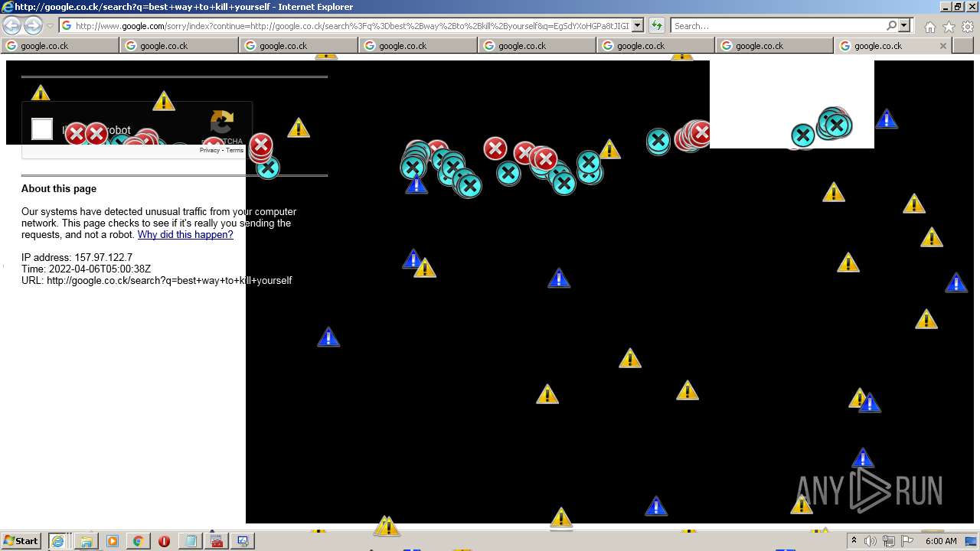This screenshot has width=980, height=551.
Task: Select the 'About this page' heading
Action: coord(59,189)
